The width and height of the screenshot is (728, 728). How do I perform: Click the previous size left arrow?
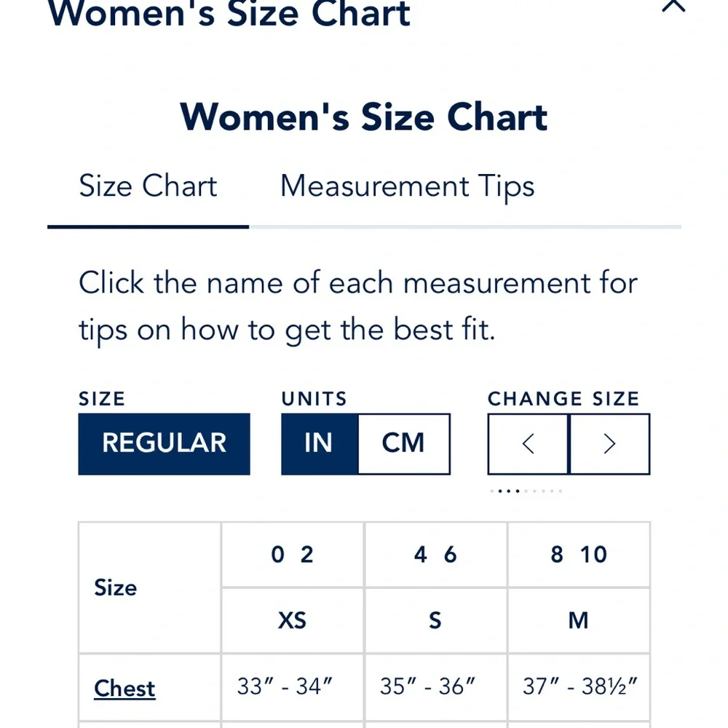coord(529,444)
